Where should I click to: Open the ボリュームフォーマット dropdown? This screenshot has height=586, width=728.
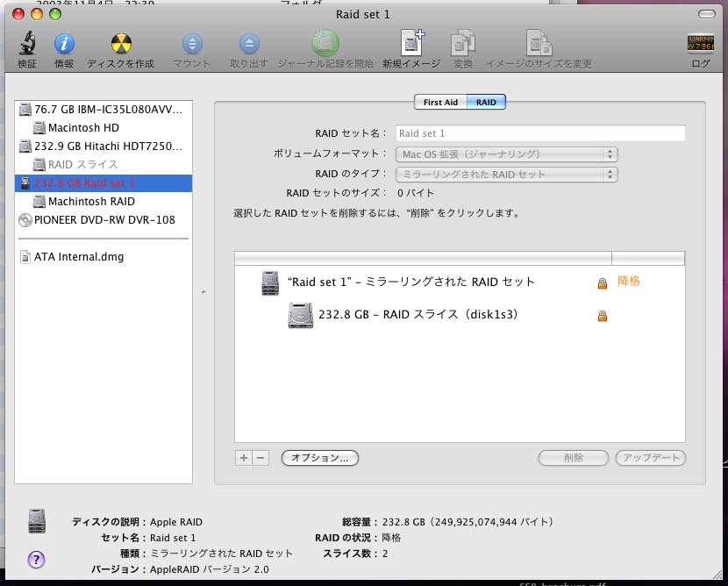tap(506, 154)
